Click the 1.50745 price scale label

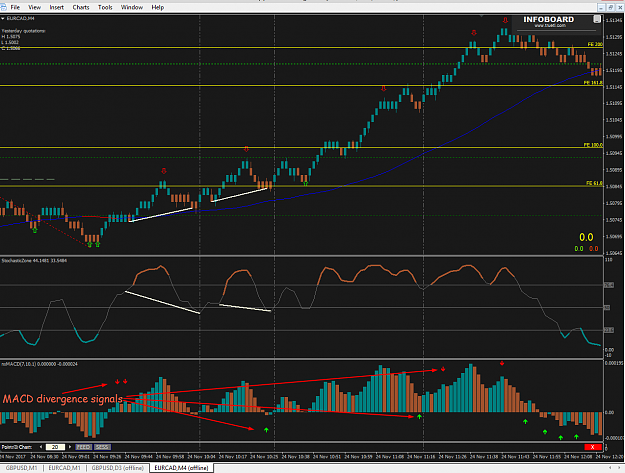click(614, 220)
